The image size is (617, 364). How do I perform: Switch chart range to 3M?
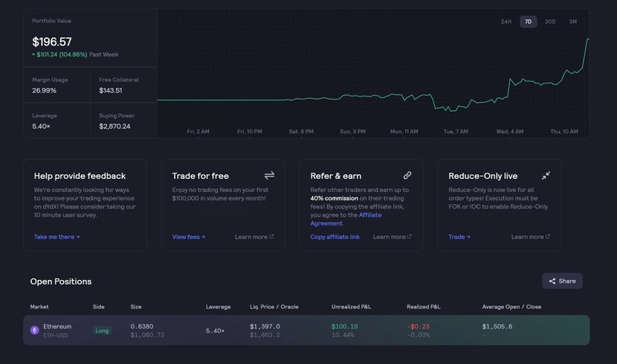[x=572, y=22]
